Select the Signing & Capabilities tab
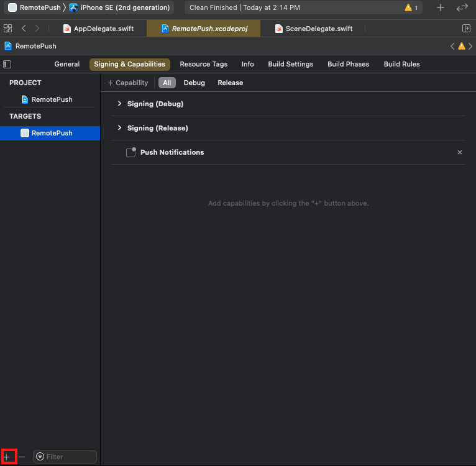This screenshot has width=476, height=466. tap(130, 65)
